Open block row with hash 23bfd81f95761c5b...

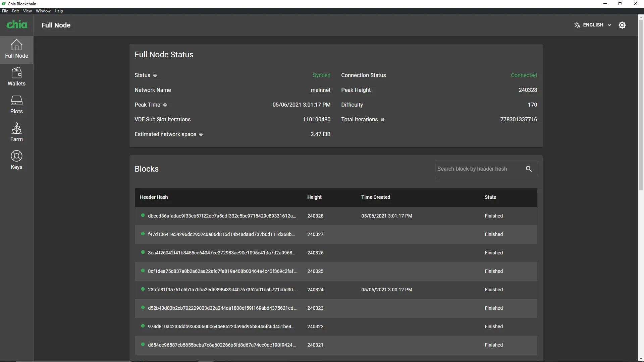336,290
